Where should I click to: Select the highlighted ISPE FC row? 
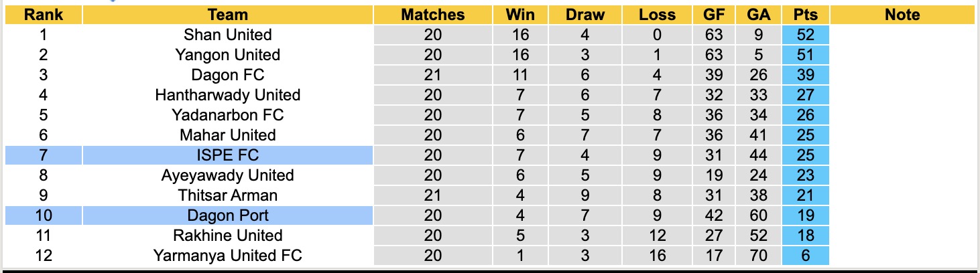[227, 155]
